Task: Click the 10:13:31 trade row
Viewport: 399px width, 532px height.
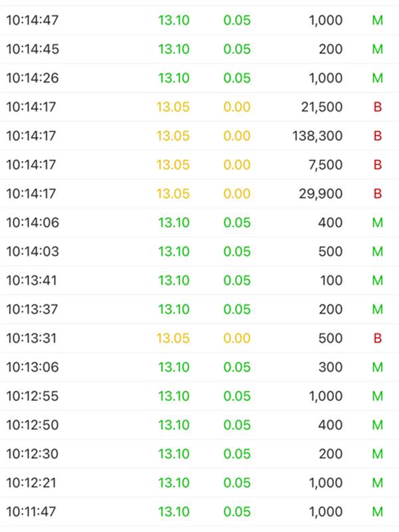Action: (x=199, y=338)
